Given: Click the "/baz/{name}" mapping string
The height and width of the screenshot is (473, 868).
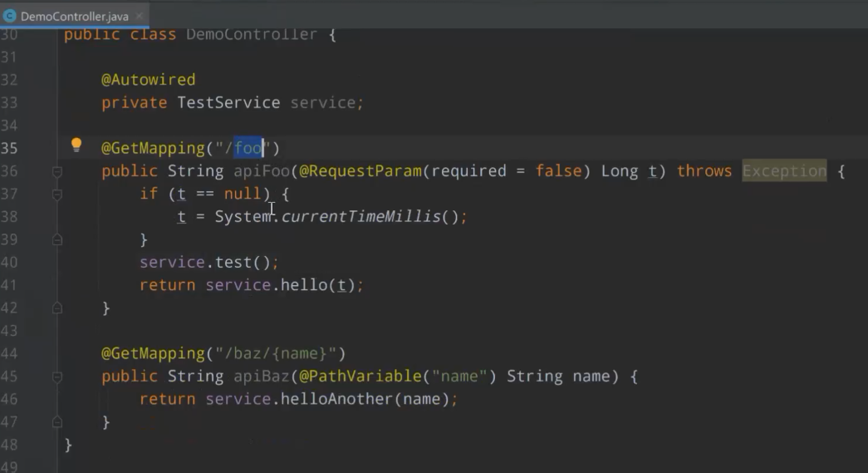Looking at the screenshot, I should point(276,353).
